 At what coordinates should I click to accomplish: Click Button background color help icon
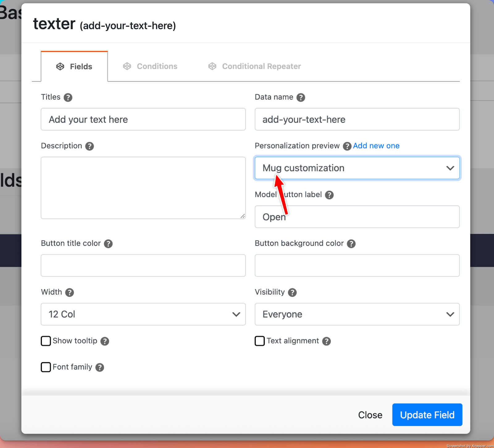click(x=351, y=244)
